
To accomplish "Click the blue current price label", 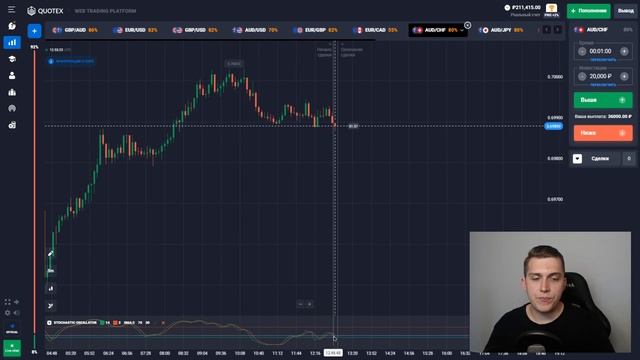I will [553, 126].
